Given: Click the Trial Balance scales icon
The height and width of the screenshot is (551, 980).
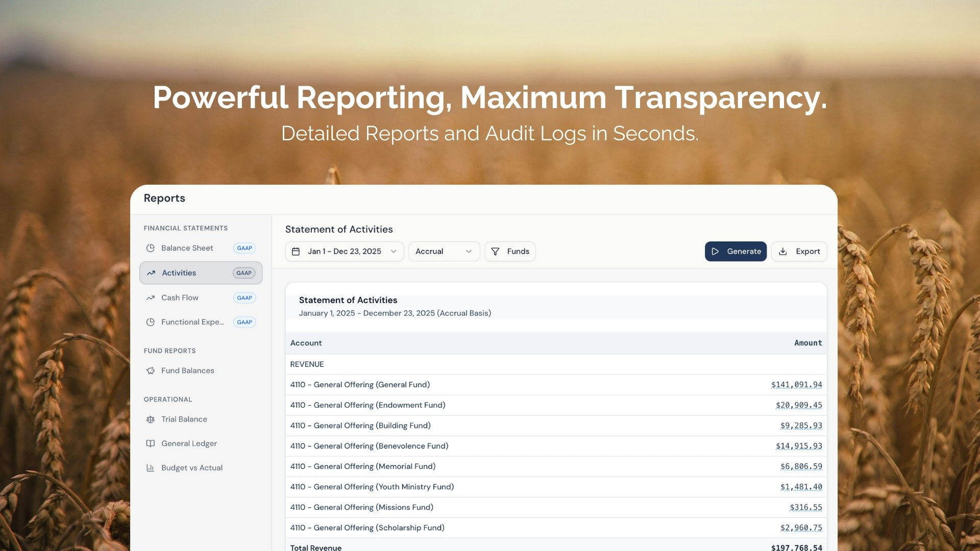Looking at the screenshot, I should pyautogui.click(x=150, y=419).
